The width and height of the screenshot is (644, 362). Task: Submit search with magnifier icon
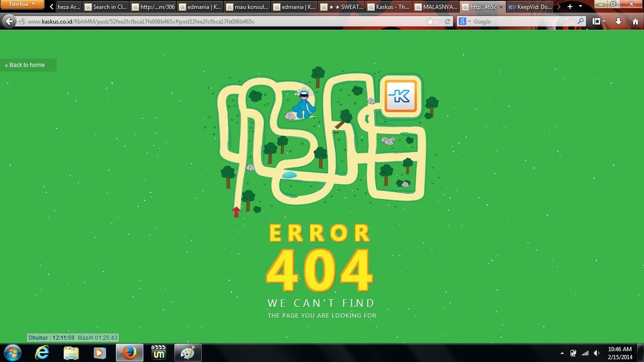tap(581, 21)
